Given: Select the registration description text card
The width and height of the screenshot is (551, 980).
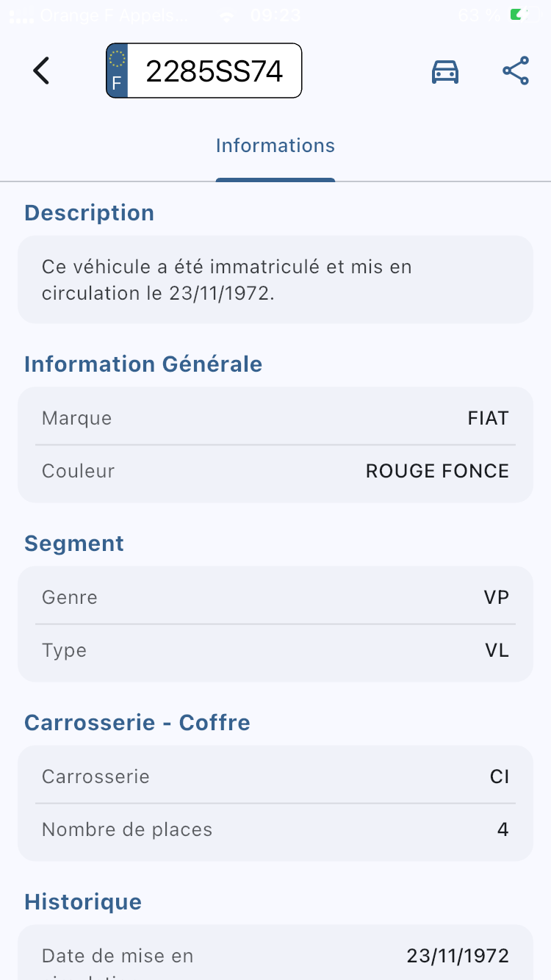Looking at the screenshot, I should (275, 279).
